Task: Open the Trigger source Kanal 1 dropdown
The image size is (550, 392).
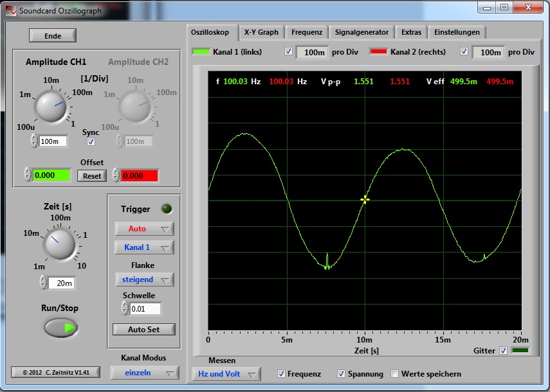Action: (144, 247)
